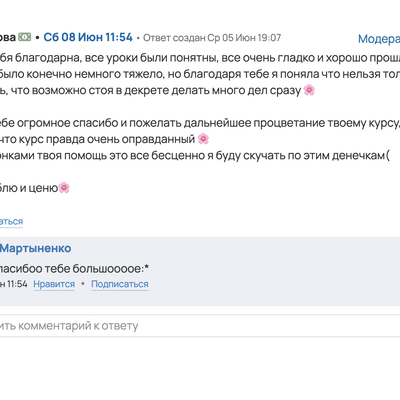The width and height of the screenshot is (400, 400).
Task: Click the truncated "аться" link below the review
Action: 11,221
